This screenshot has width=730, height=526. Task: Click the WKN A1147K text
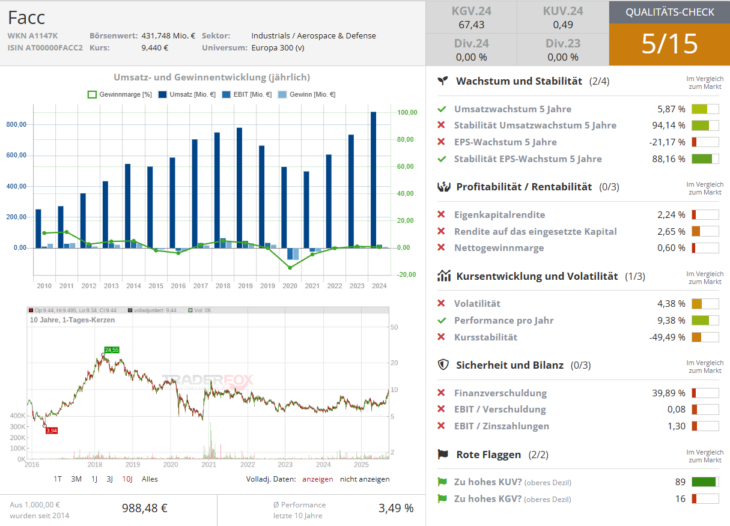pyautogui.click(x=33, y=36)
